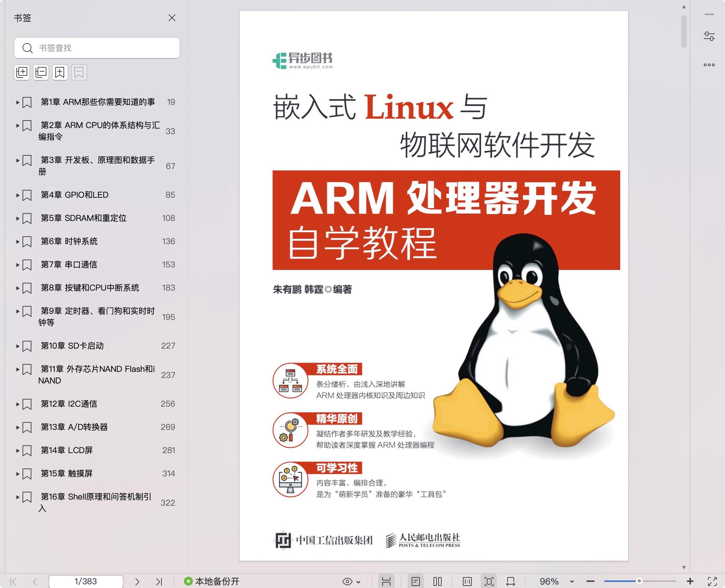Click the vertical scrollbar thumb of the document

coord(684,31)
